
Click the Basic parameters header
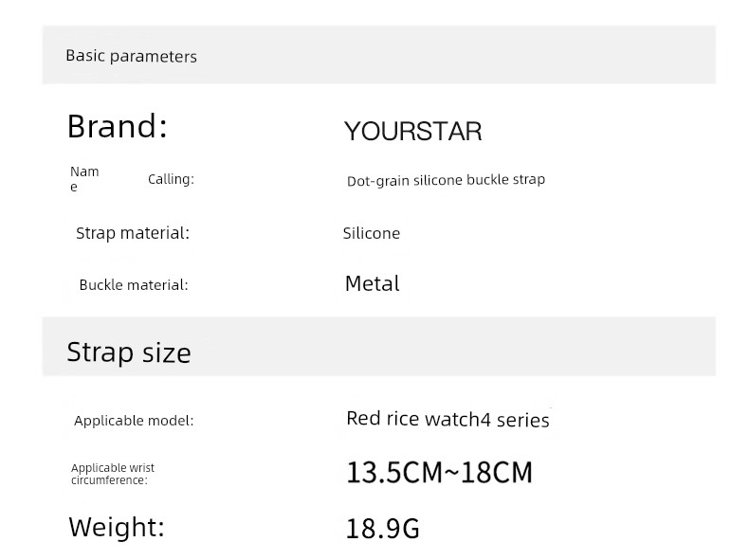[132, 56]
